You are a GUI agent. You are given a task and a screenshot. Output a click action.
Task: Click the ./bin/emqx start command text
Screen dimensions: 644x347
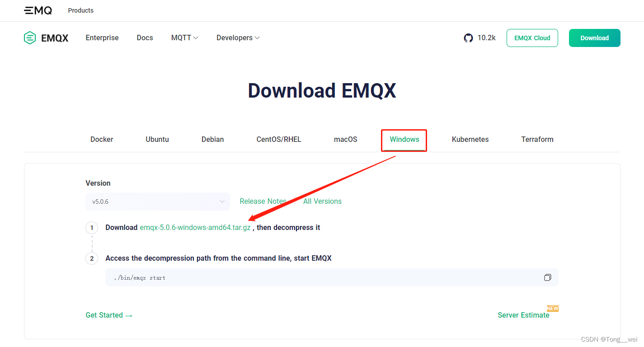[x=140, y=278]
